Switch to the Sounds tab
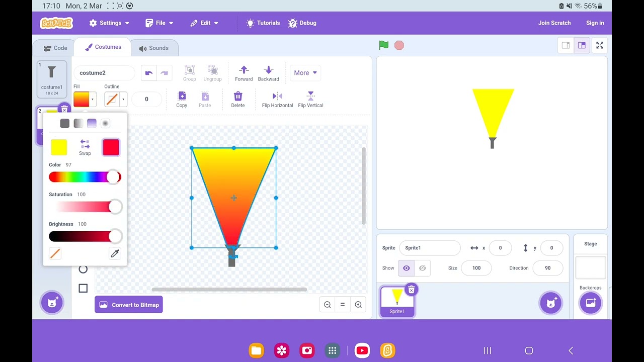 [153, 48]
